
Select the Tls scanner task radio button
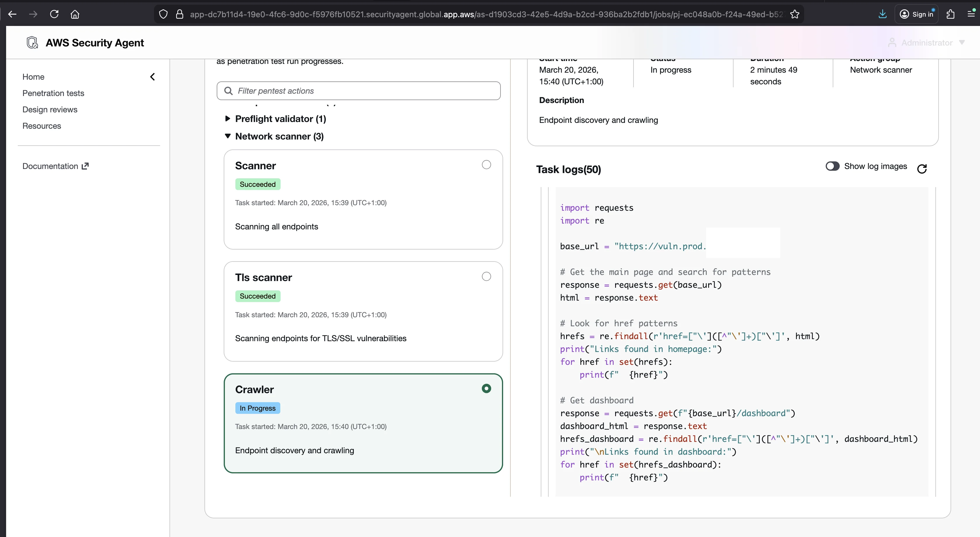pyautogui.click(x=486, y=277)
